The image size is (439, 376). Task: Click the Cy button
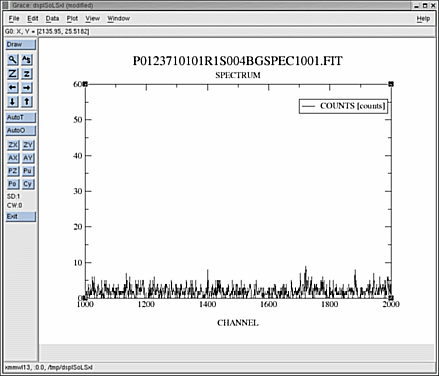[x=28, y=184]
